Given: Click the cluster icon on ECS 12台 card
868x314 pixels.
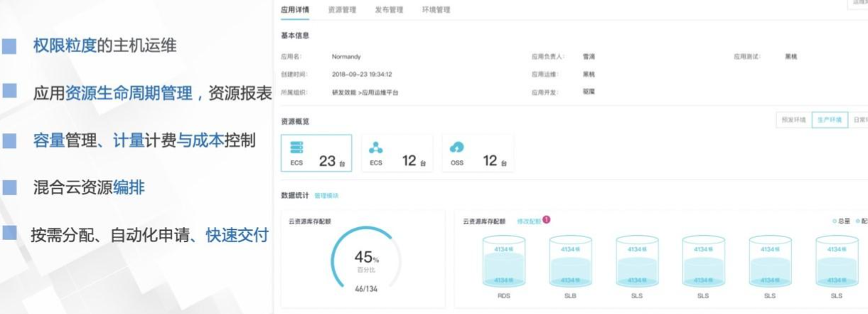Looking at the screenshot, I should tap(376, 147).
